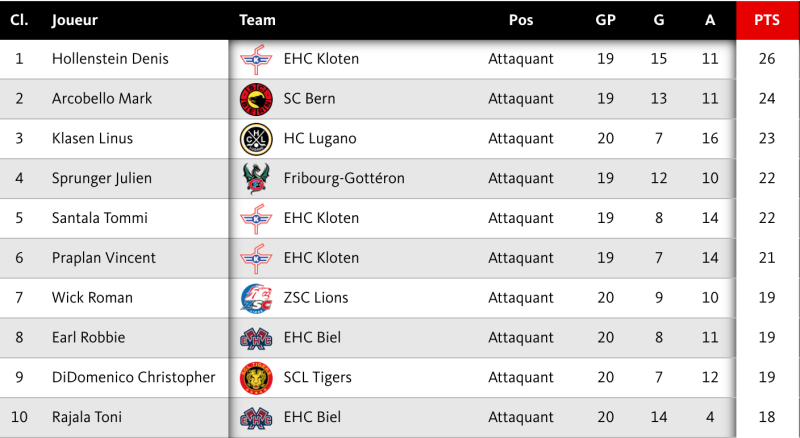The width and height of the screenshot is (800, 438).
Task: Click the Fribourg-Gottéron team name
Action: pos(344,179)
